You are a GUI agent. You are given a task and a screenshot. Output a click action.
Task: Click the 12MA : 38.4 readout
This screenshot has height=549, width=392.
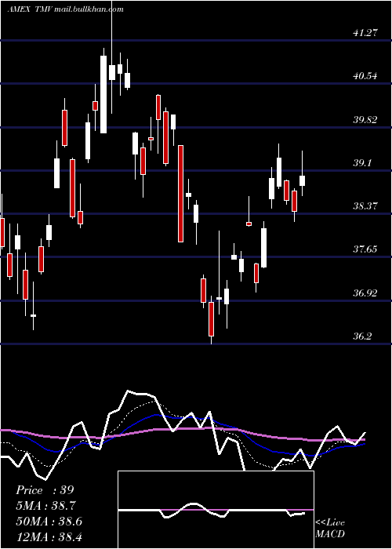pos(49,536)
